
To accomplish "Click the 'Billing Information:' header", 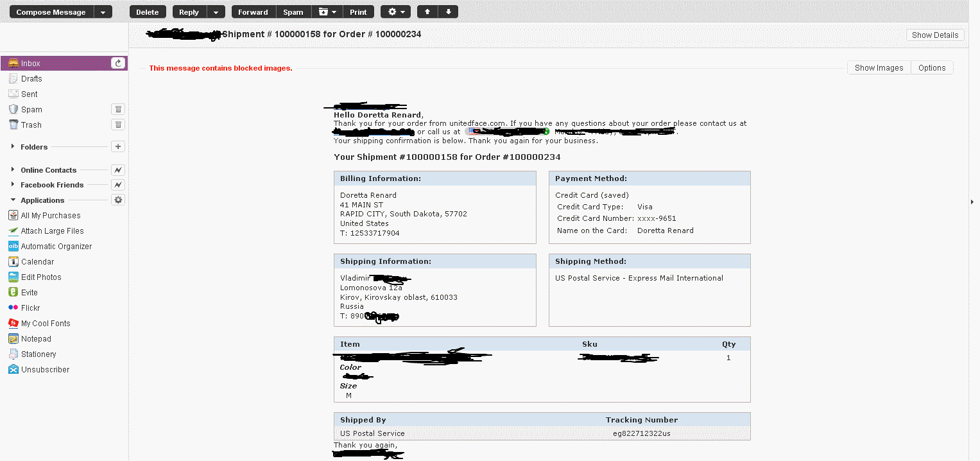I will pyautogui.click(x=381, y=178).
